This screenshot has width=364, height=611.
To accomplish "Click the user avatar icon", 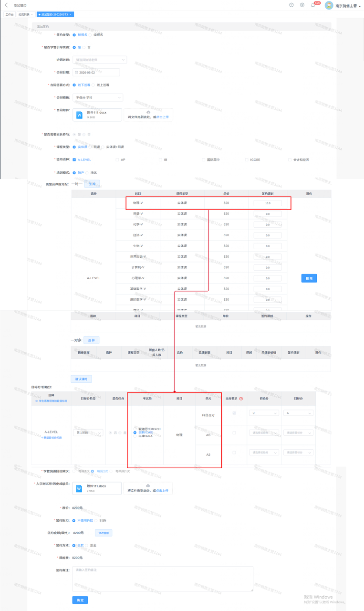I will click(329, 5).
